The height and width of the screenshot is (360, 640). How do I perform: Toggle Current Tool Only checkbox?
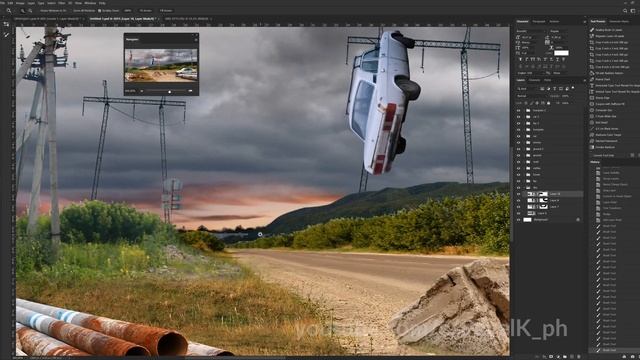tap(591, 155)
